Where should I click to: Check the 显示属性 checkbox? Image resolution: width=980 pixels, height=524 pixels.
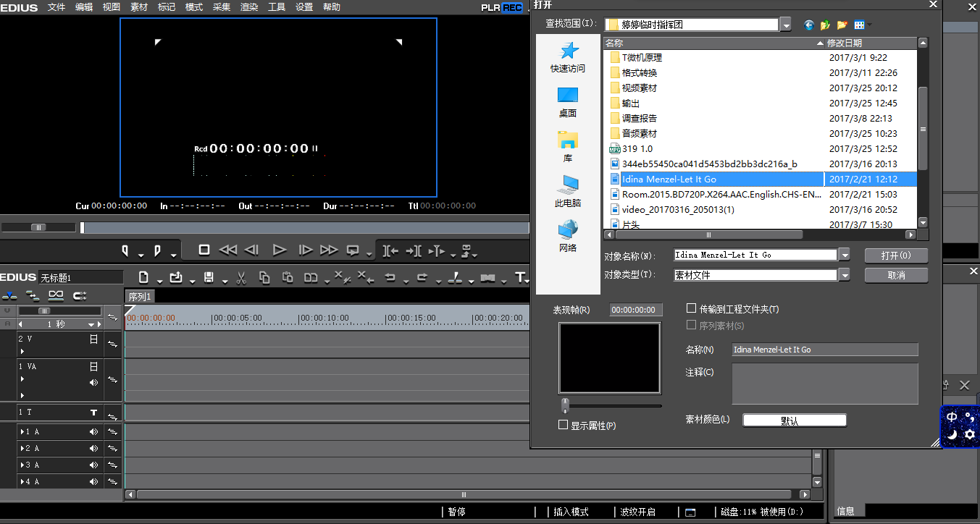563,425
